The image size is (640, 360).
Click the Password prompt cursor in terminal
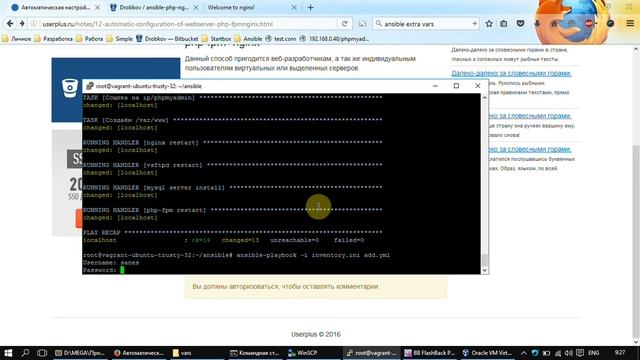pyautogui.click(x=122, y=270)
